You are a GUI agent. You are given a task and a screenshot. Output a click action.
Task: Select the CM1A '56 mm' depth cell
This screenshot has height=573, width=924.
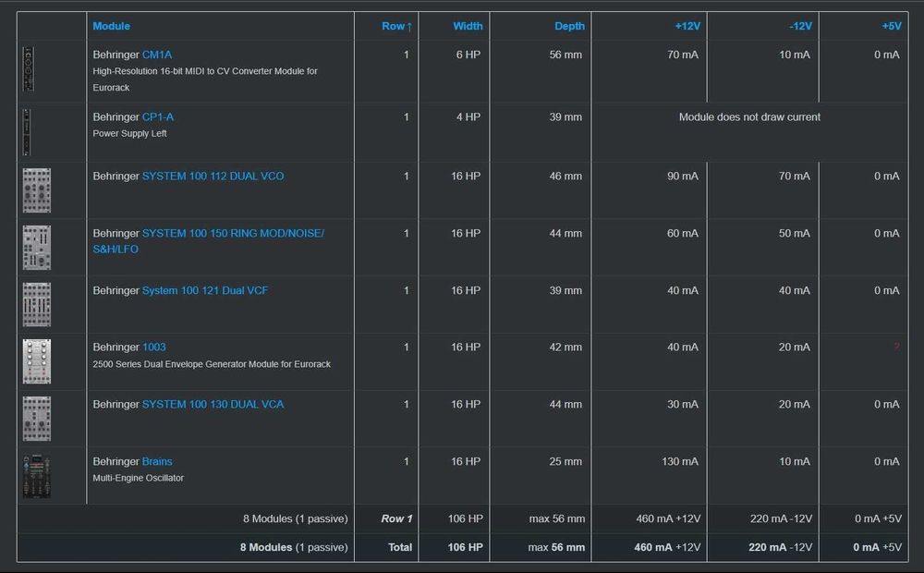tap(565, 55)
